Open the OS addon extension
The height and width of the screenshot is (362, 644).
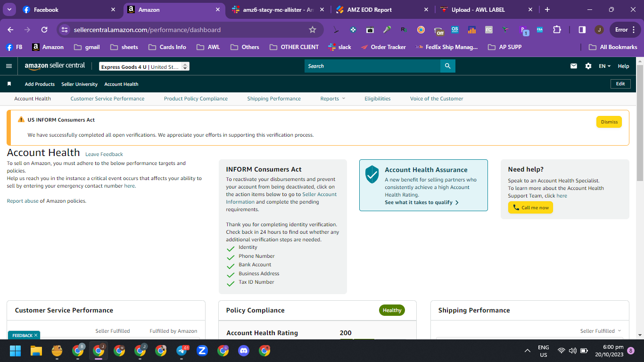tap(454, 30)
